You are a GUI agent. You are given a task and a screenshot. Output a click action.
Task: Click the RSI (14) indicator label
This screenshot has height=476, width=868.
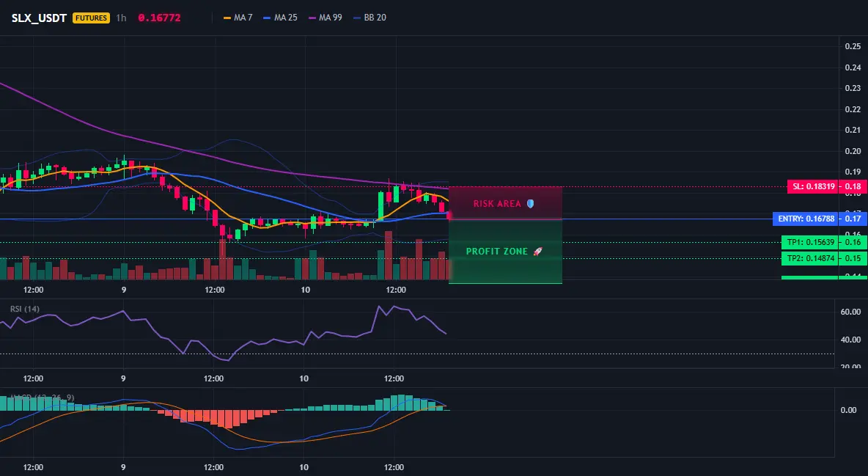click(x=25, y=309)
